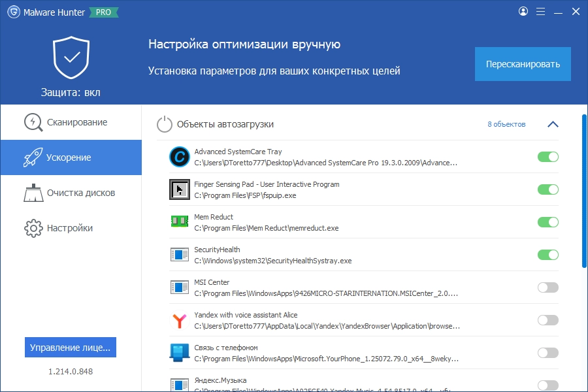Click the Связь с телефоном name text
588x392 pixels.
click(x=226, y=348)
